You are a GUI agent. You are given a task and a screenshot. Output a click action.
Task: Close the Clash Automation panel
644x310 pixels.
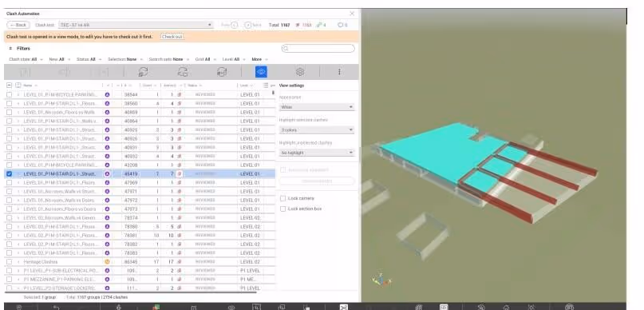point(352,14)
